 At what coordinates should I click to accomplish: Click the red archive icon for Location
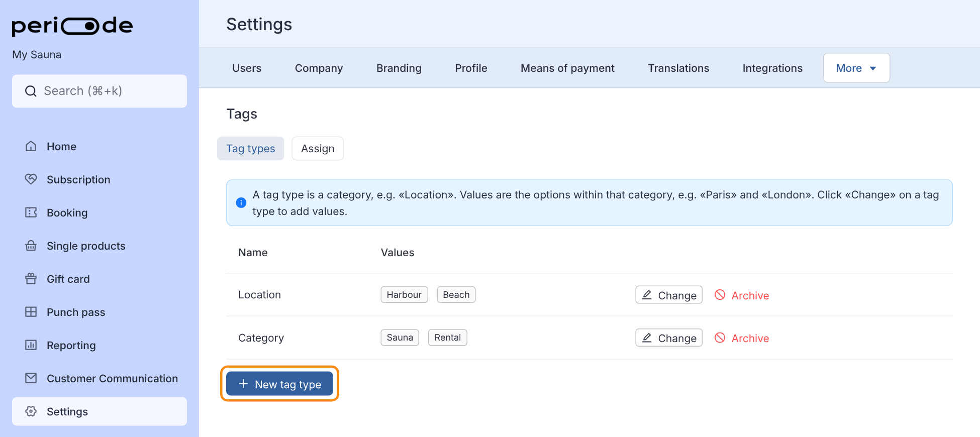pos(720,295)
